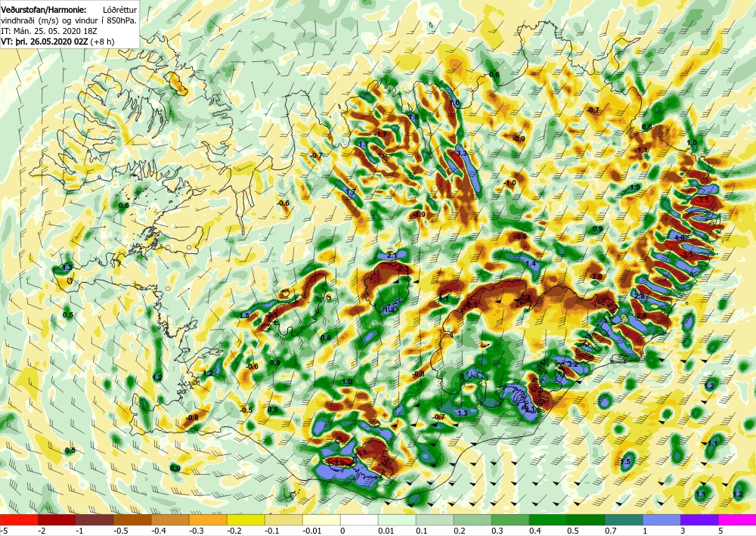Click the legend scale label 3
Image resolution: width=756 pixels, height=536 pixels.
[x=683, y=531]
